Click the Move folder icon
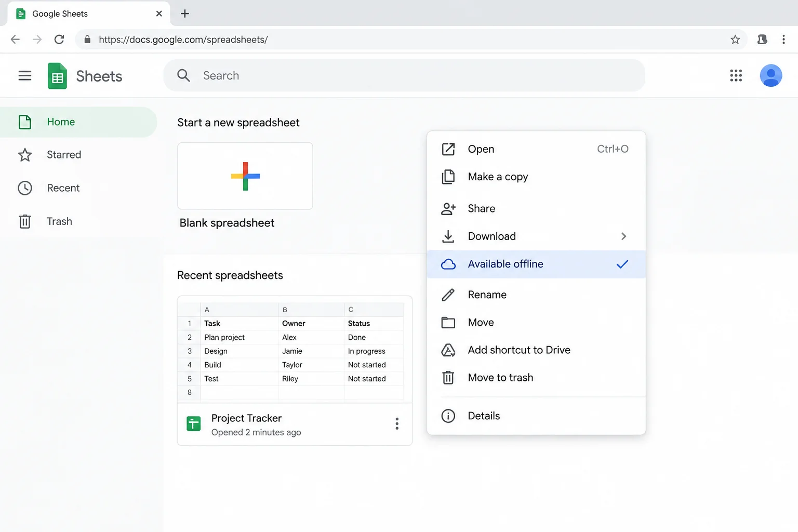 448,323
